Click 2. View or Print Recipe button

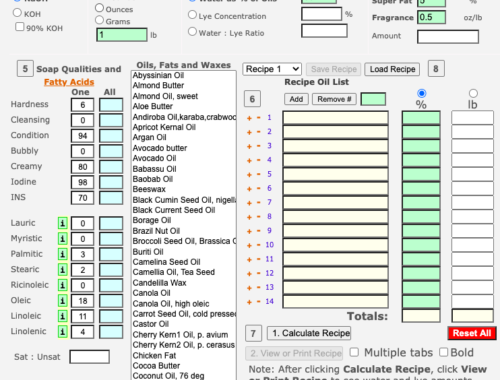pyautogui.click(x=294, y=353)
